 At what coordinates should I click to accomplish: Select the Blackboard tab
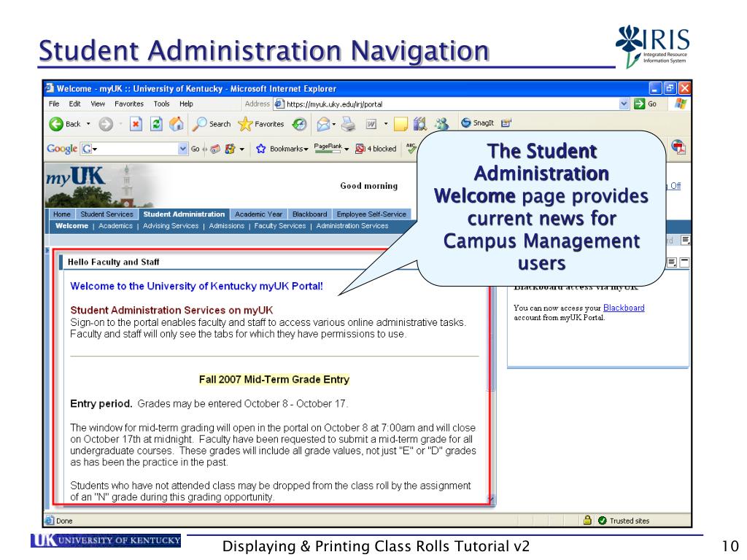coord(309,214)
